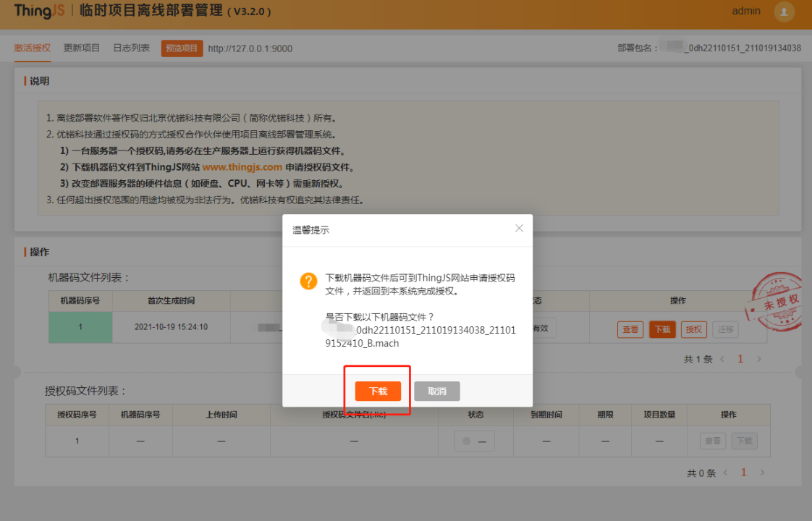Click the question-mark icon in the dialog
This screenshot has height=521, width=812.
309,281
